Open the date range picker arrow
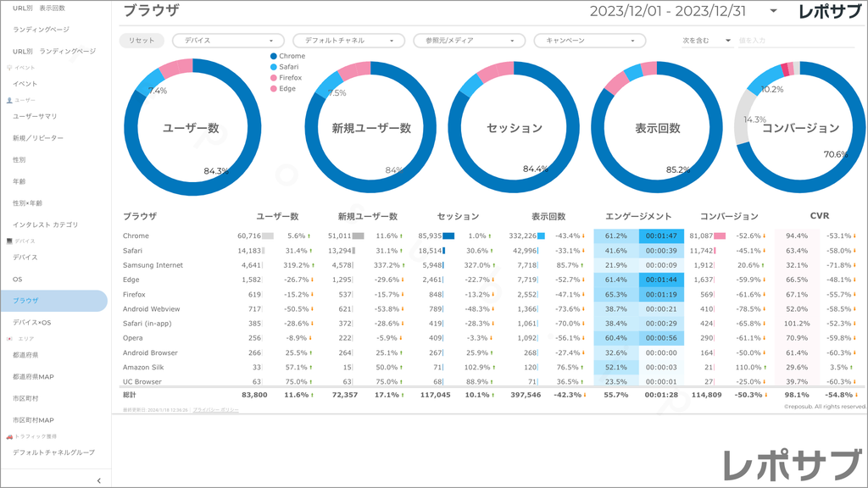Image resolution: width=868 pixels, height=488 pixels. click(773, 12)
